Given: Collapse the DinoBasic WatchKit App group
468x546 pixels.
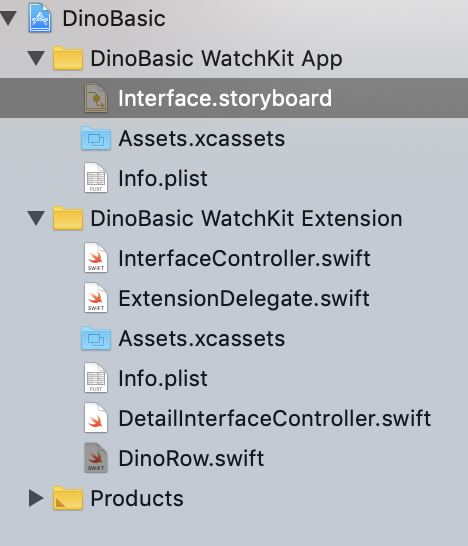Looking at the screenshot, I should (x=36, y=58).
